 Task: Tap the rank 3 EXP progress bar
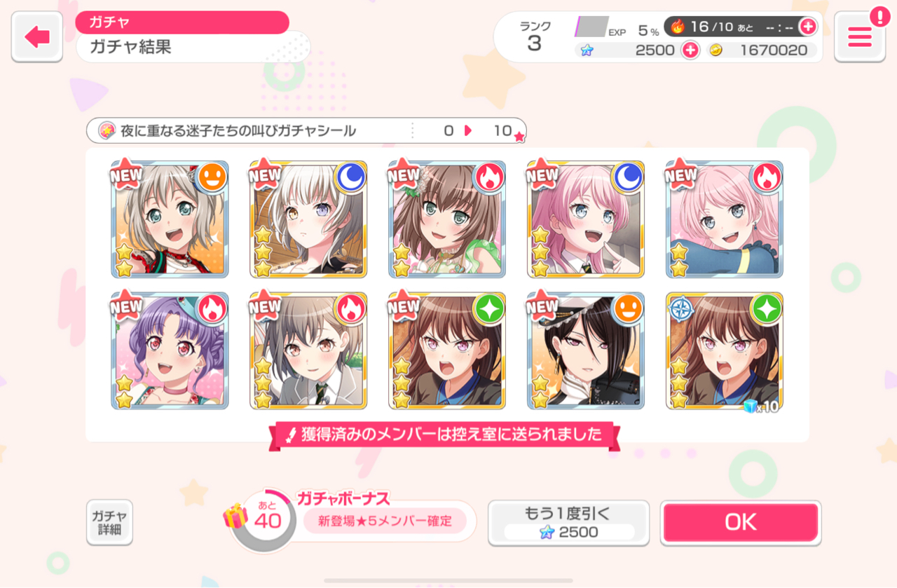click(591, 27)
